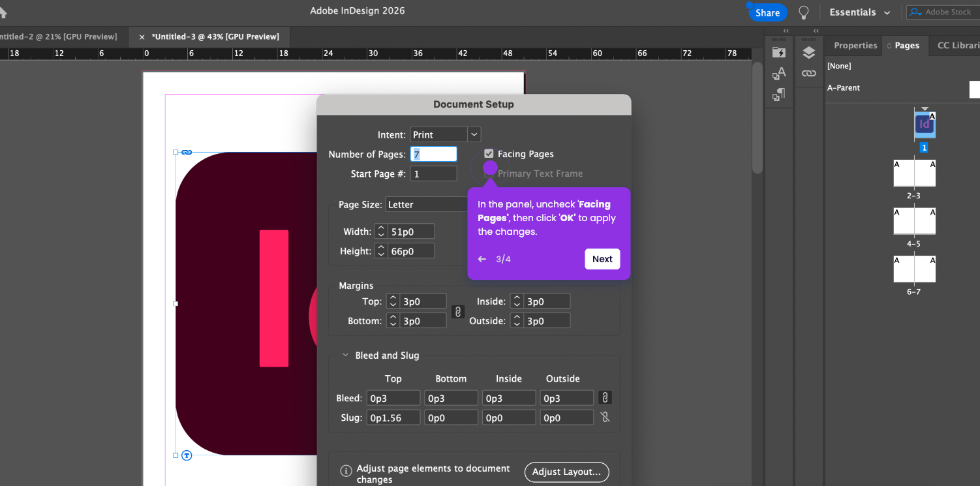Image resolution: width=980 pixels, height=486 pixels.
Task: Click the Top margin stepper arrows
Action: 393,301
